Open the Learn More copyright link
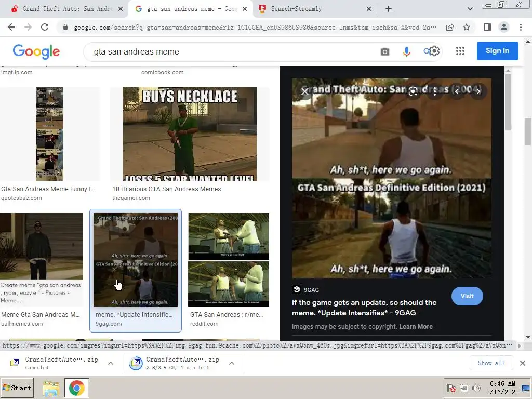Screen dimensions: 532x399 [x=416, y=326]
